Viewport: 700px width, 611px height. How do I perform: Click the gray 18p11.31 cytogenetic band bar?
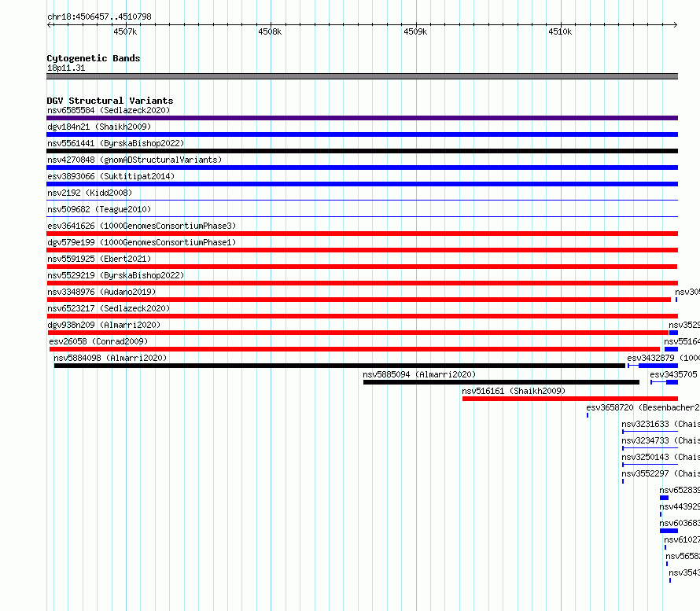(x=362, y=76)
